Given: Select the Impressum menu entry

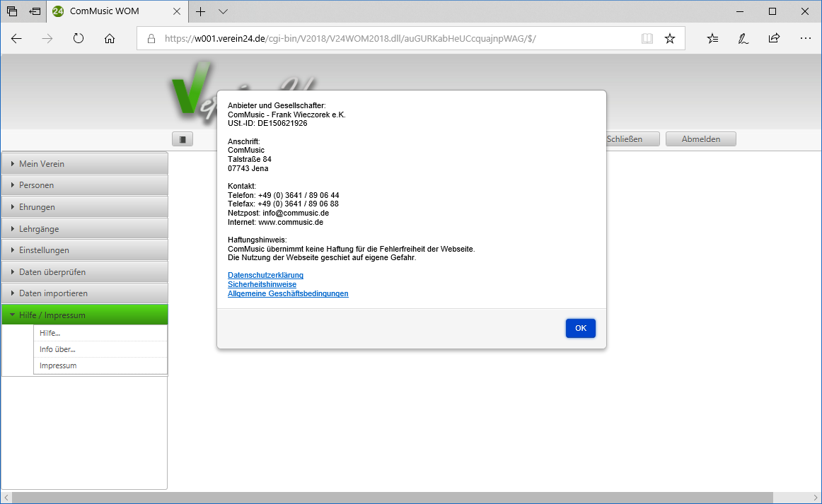Looking at the screenshot, I should tap(100, 365).
